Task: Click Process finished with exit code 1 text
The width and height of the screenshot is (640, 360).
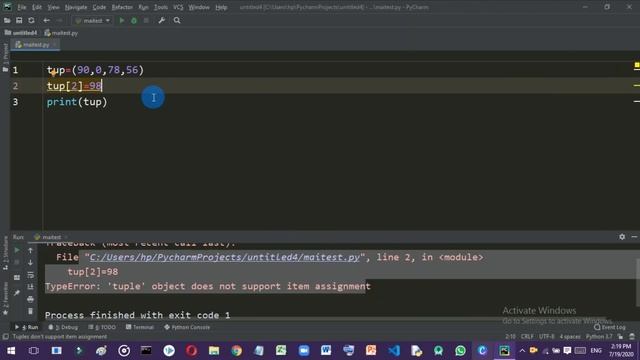Action: [x=138, y=315]
